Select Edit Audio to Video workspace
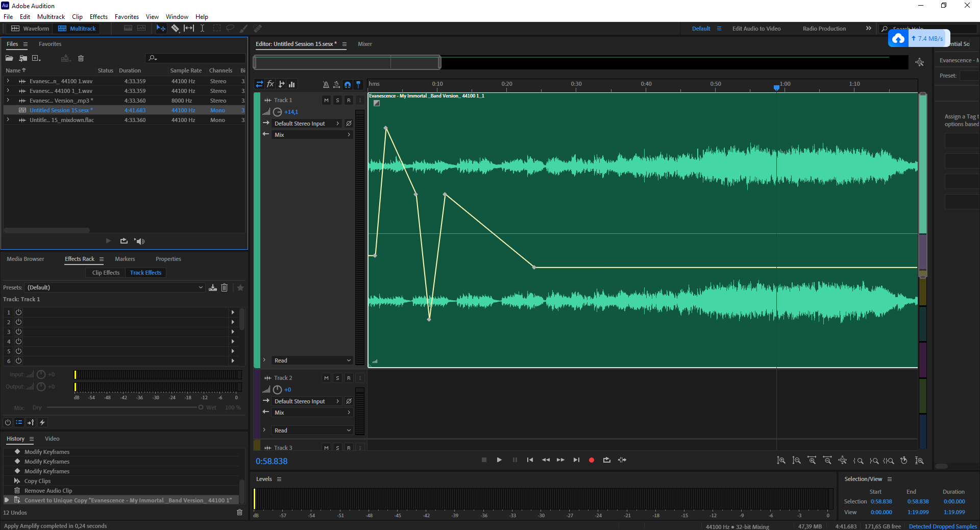The image size is (980, 530). [x=756, y=29]
